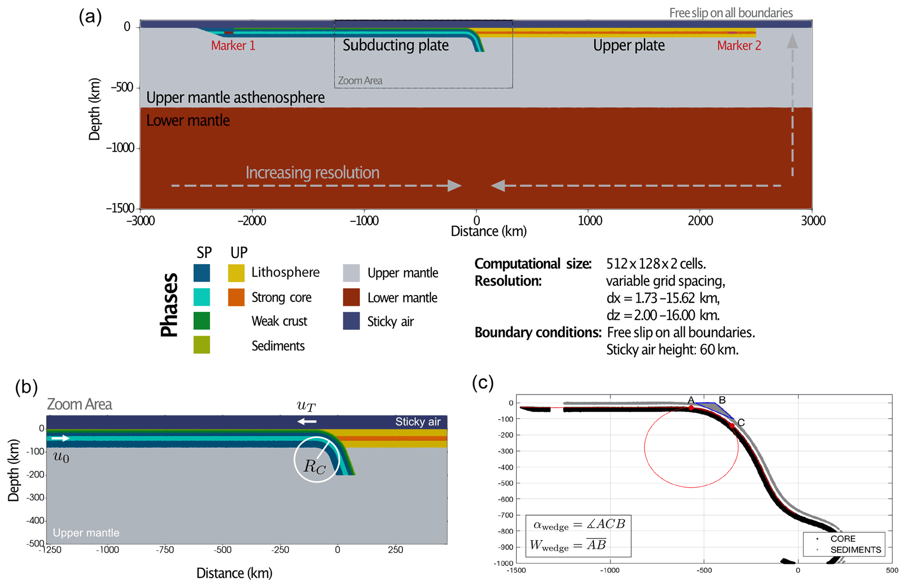
Task: Click the yellow UP lithosphere swatch
Action: tap(236, 273)
